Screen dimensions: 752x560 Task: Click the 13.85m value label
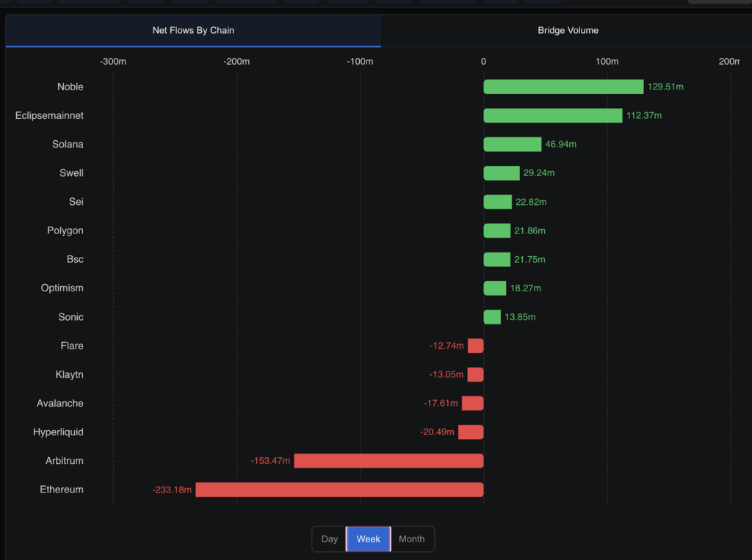tap(521, 317)
